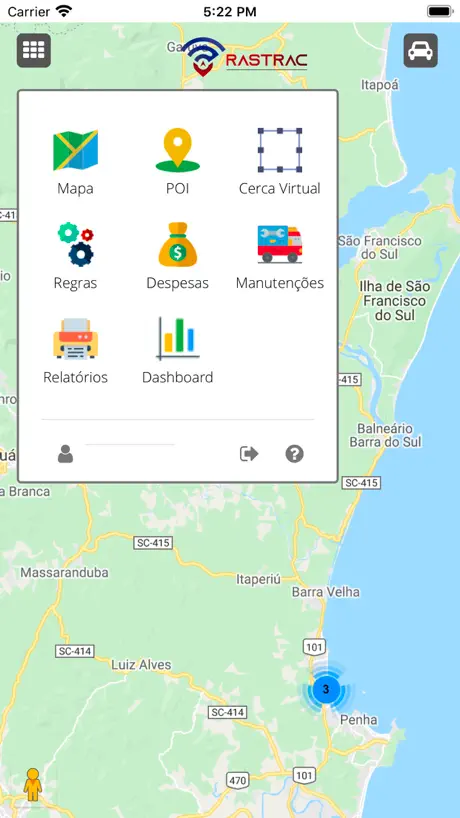Tap the Regras label
460x818 pixels.
[x=76, y=283]
